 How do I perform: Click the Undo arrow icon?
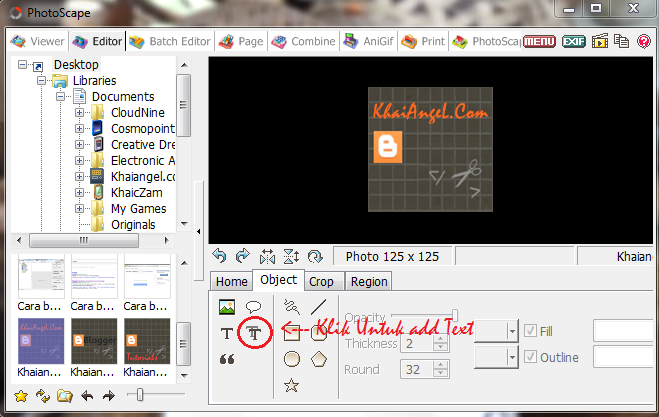[219, 256]
